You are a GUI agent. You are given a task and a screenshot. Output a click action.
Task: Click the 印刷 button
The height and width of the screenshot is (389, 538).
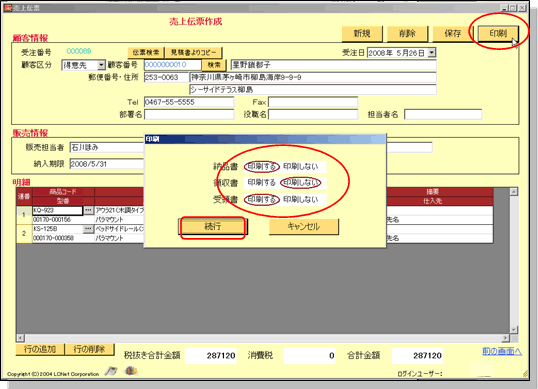point(498,34)
